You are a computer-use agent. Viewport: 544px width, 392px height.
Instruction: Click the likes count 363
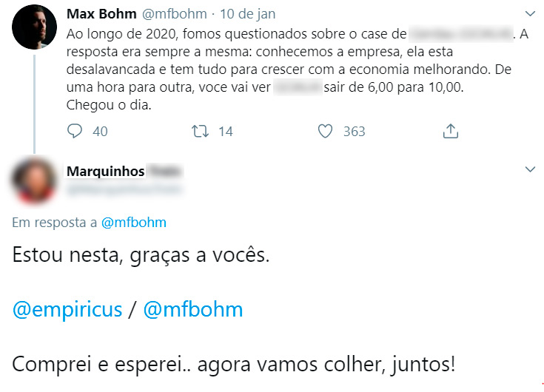354,132
